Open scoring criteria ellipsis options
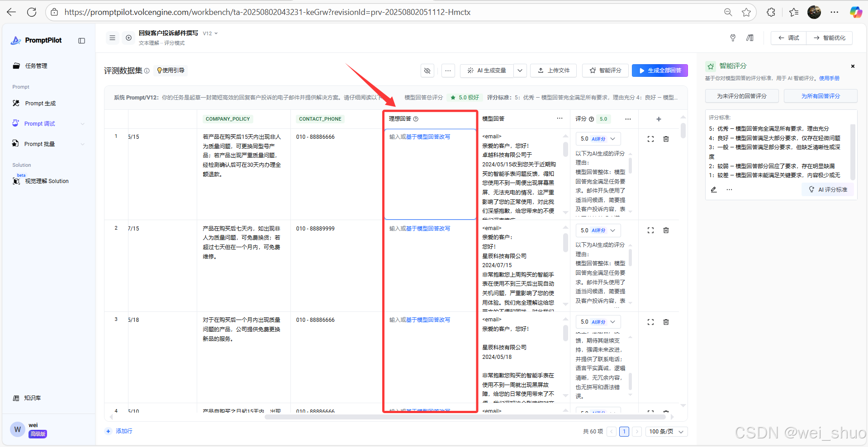 click(x=729, y=190)
